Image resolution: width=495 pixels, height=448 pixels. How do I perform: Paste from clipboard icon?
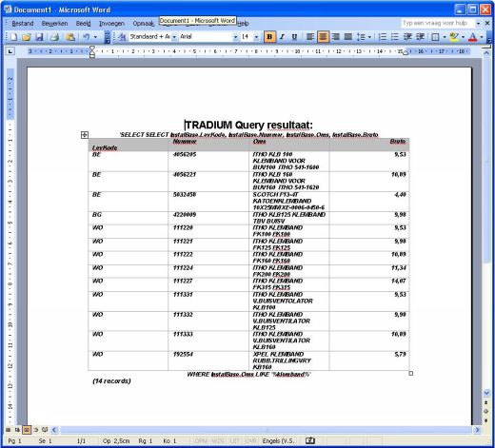[x=70, y=37]
